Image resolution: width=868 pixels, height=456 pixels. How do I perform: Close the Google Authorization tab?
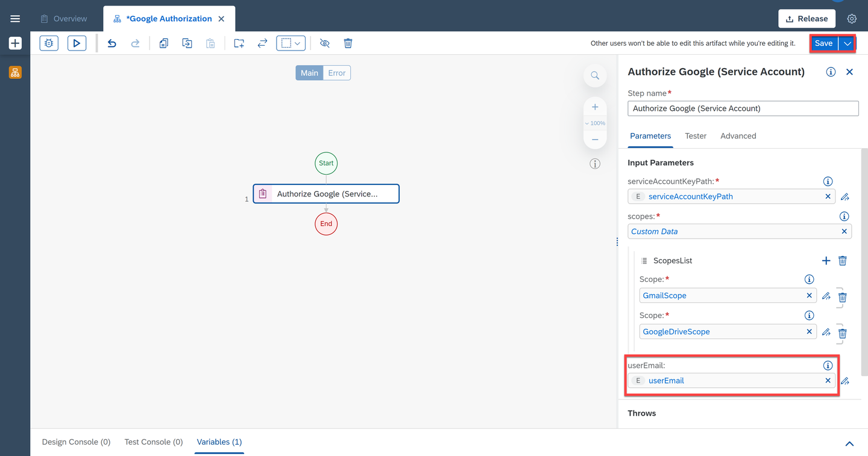coord(221,19)
